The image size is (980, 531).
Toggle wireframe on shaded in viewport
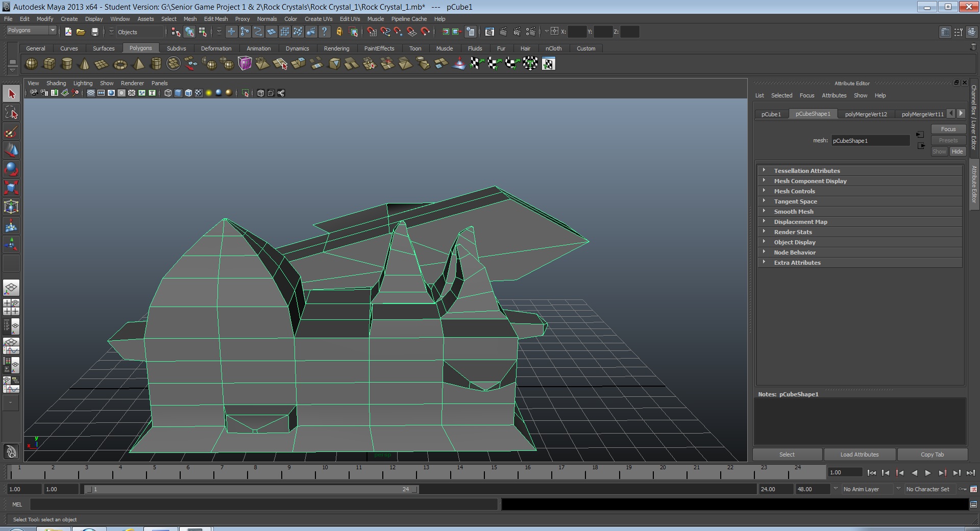(188, 93)
